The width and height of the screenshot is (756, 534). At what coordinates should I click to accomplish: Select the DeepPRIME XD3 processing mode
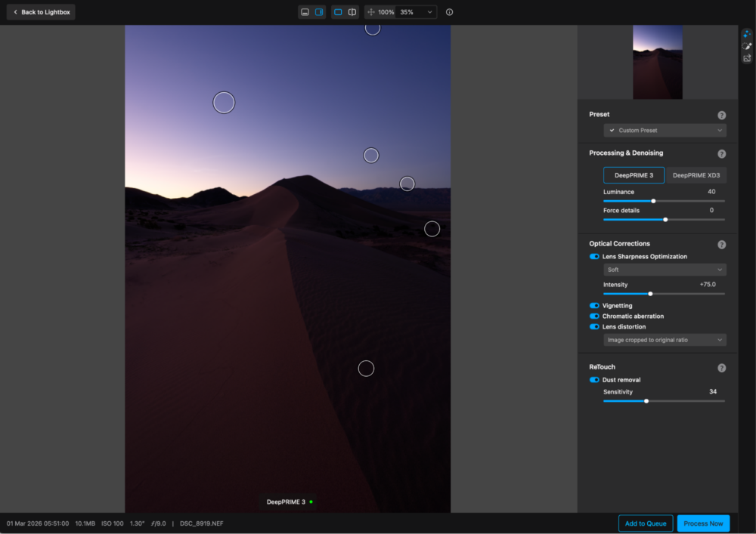click(x=696, y=175)
